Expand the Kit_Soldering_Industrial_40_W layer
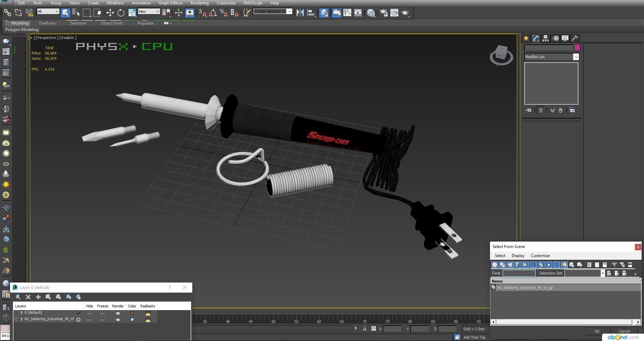The height and width of the screenshot is (341, 644). coord(16,319)
